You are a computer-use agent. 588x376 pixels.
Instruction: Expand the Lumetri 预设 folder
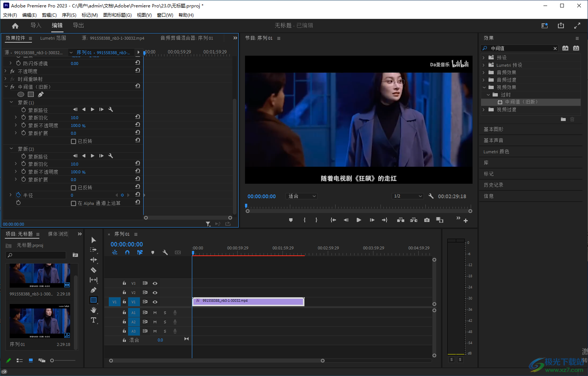pyautogui.click(x=484, y=65)
